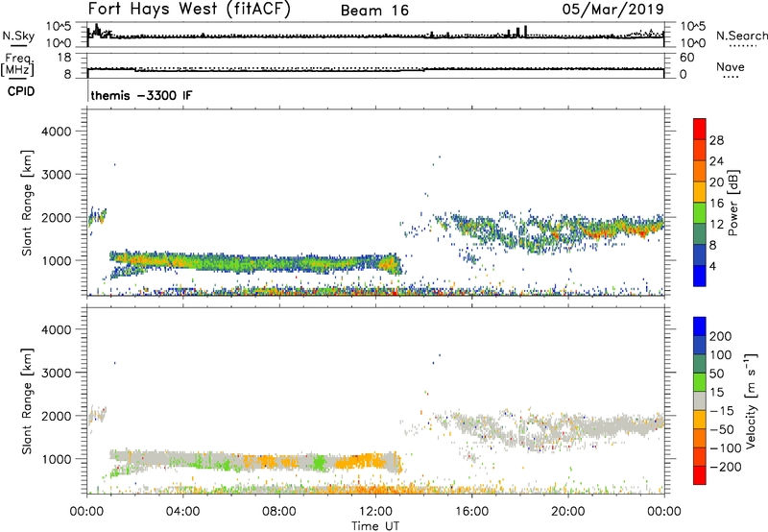768x532 pixels.
Task: Click the 'N.Sky' legend label
Action: (18, 36)
